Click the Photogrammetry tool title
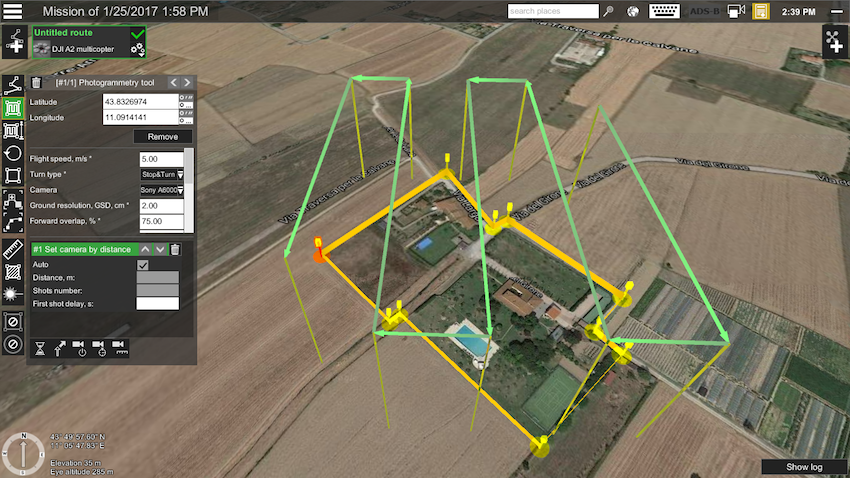 105,82
